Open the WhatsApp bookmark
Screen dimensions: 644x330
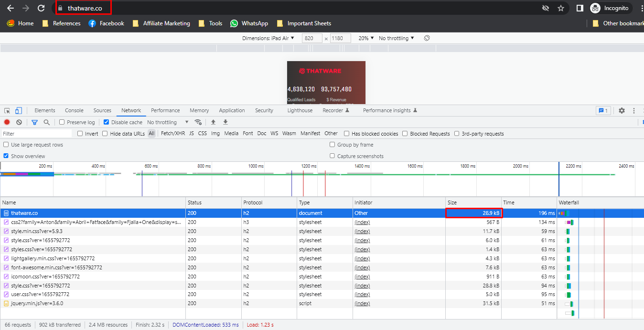point(249,23)
